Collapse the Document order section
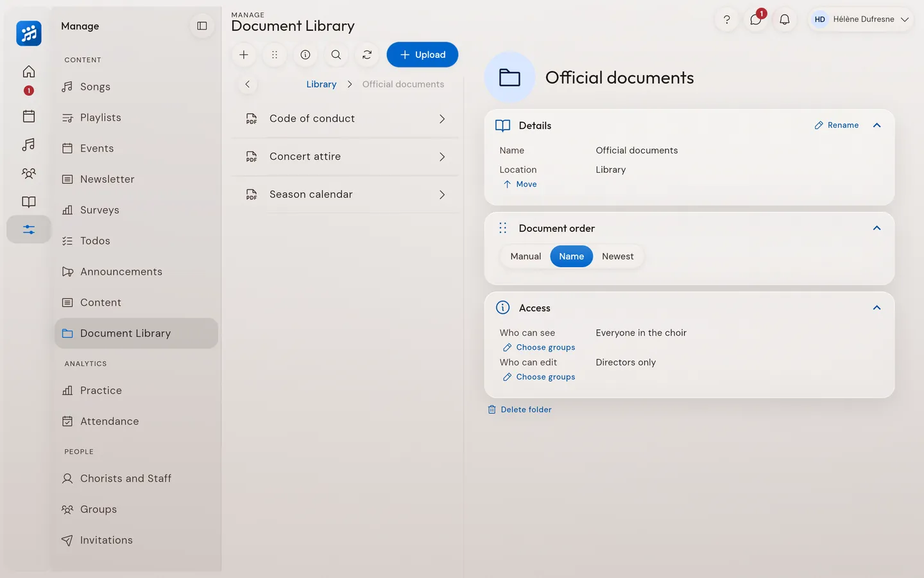Viewport: 924px width, 578px height. click(877, 228)
